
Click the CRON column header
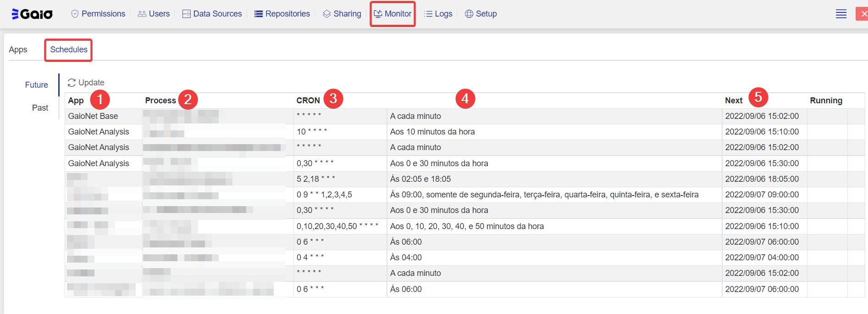click(x=308, y=101)
